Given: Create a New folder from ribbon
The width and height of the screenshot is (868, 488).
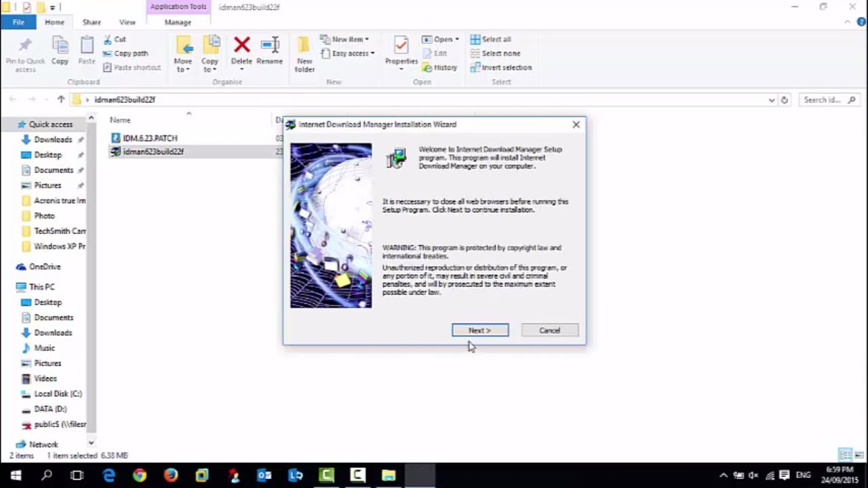Looking at the screenshot, I should click(x=304, y=54).
